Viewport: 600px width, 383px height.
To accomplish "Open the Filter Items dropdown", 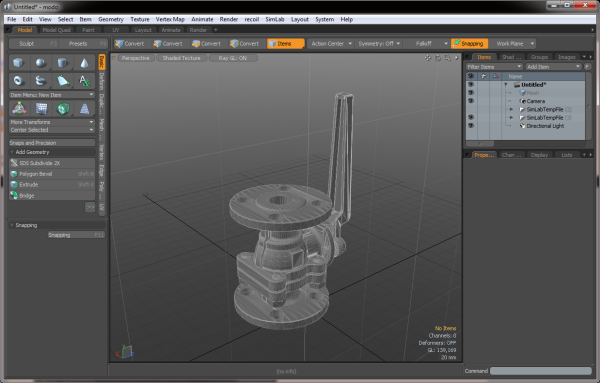I will coord(494,67).
